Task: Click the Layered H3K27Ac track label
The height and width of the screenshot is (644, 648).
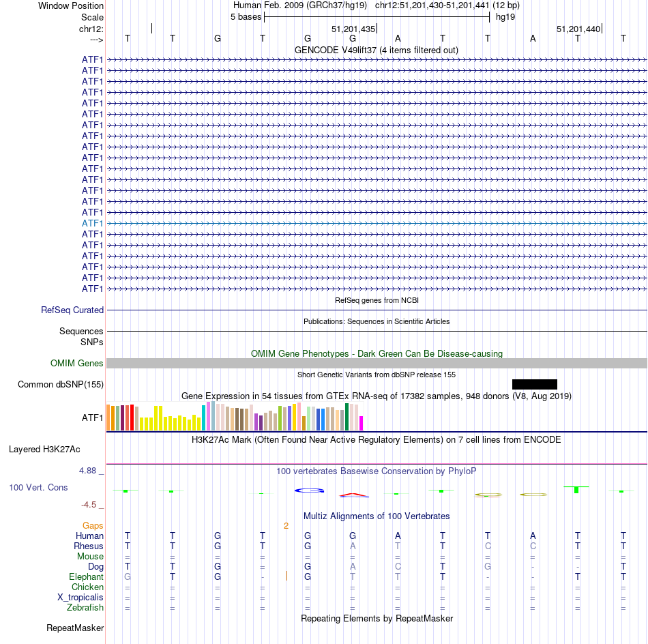Action: pos(44,450)
